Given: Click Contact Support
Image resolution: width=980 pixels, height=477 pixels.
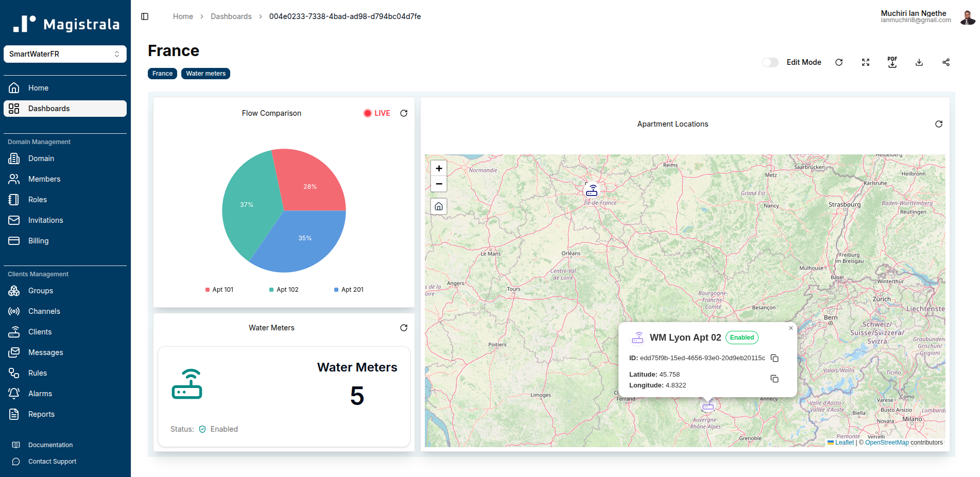Looking at the screenshot, I should [52, 462].
